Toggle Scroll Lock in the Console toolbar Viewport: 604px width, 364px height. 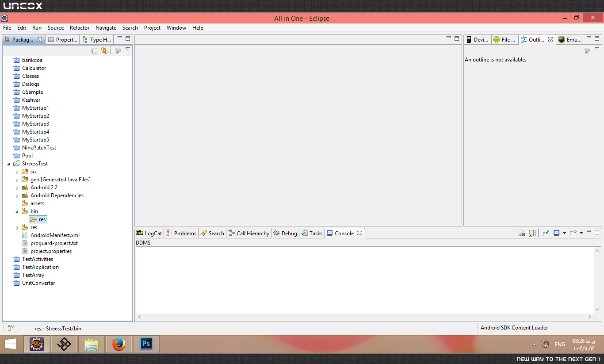(532, 233)
